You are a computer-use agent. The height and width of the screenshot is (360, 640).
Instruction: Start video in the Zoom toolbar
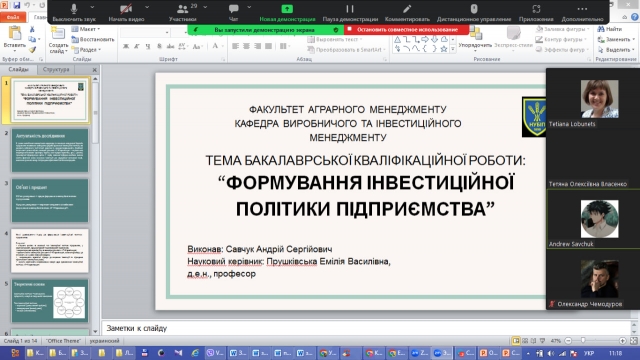pos(126,12)
